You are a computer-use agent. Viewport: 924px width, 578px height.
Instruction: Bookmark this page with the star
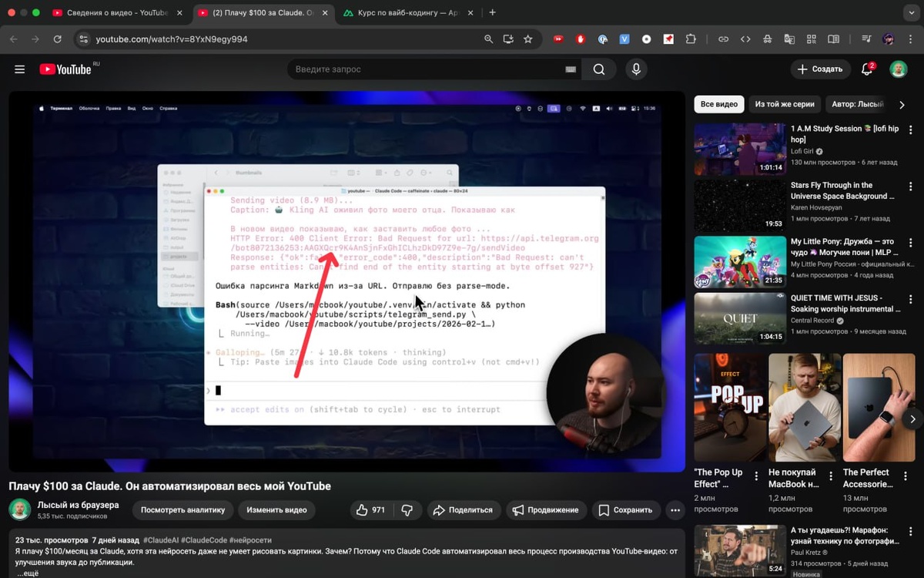(528, 39)
